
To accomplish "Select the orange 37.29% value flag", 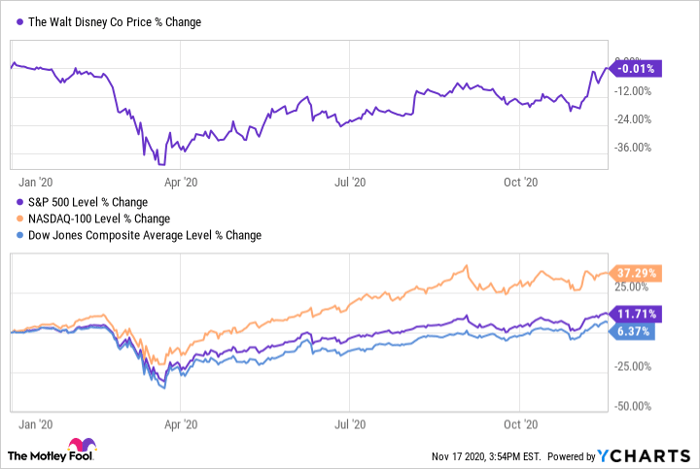I will 637,273.
